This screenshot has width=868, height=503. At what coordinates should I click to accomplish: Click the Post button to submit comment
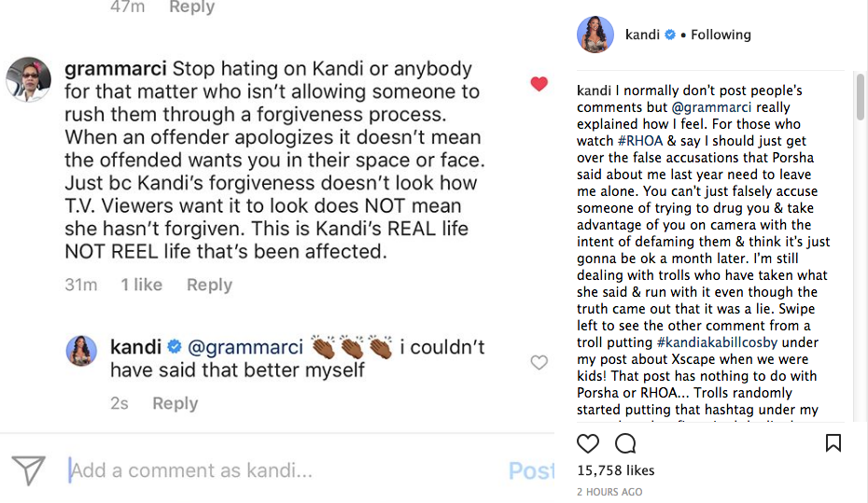(531, 470)
